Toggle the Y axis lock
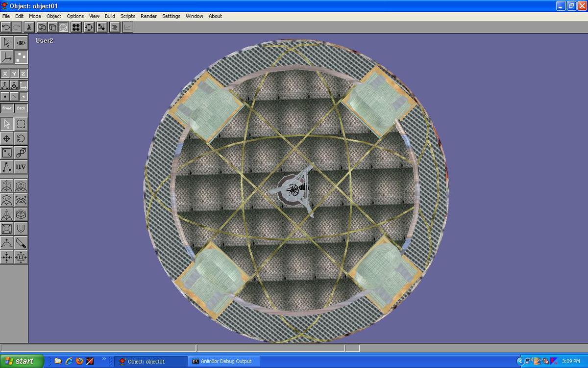The width and height of the screenshot is (588, 368). (14, 74)
